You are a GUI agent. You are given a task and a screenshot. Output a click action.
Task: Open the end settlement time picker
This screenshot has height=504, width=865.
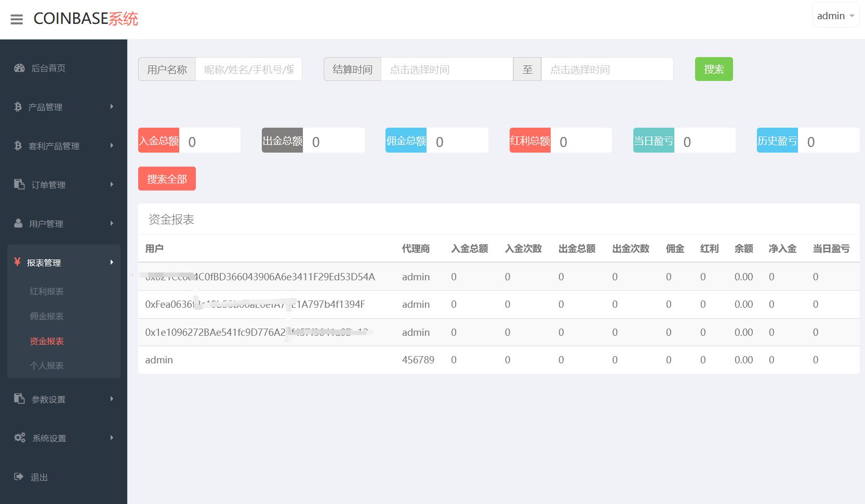point(607,69)
